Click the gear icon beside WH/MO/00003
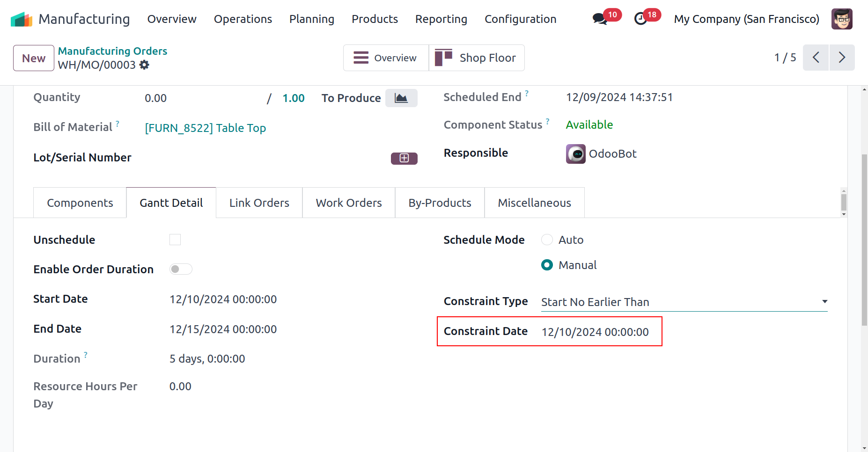Viewport: 868px width, 452px height. point(145,65)
